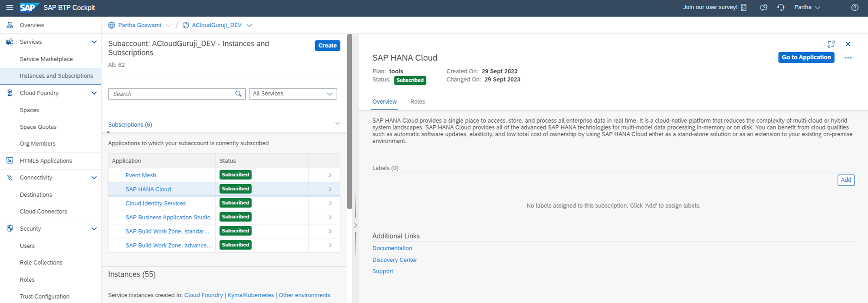Expand details panel to full screen
The height and width of the screenshot is (303, 868).
(831, 44)
